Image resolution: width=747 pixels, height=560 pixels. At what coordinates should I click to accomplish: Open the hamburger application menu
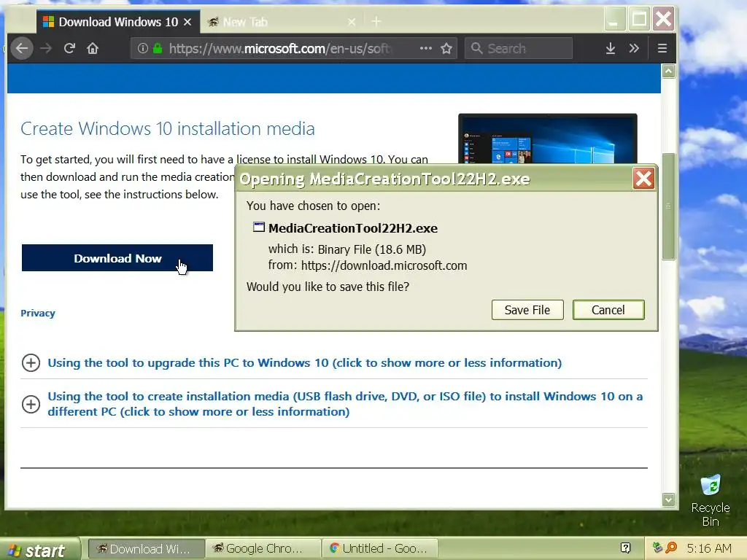point(662,48)
